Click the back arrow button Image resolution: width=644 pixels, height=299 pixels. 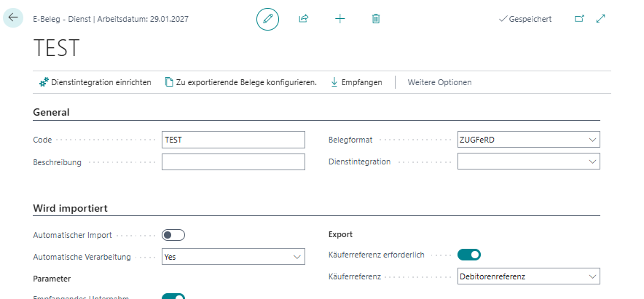[x=13, y=18]
